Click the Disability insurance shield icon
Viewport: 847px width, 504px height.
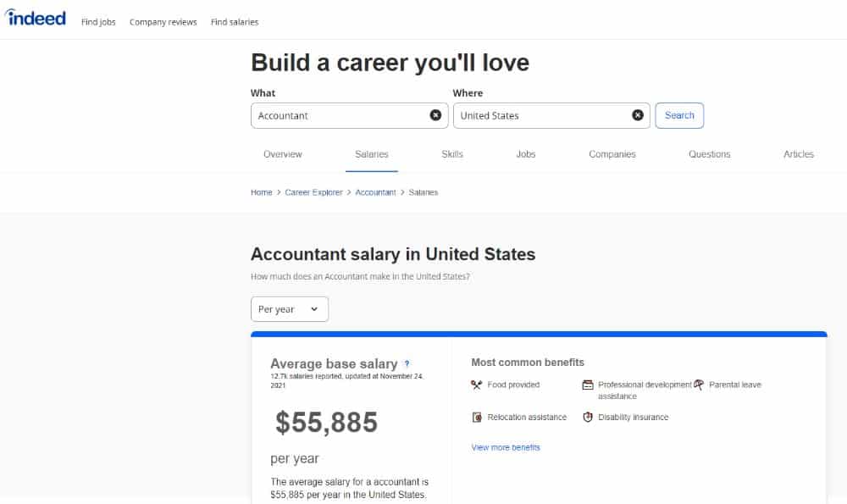(x=588, y=417)
